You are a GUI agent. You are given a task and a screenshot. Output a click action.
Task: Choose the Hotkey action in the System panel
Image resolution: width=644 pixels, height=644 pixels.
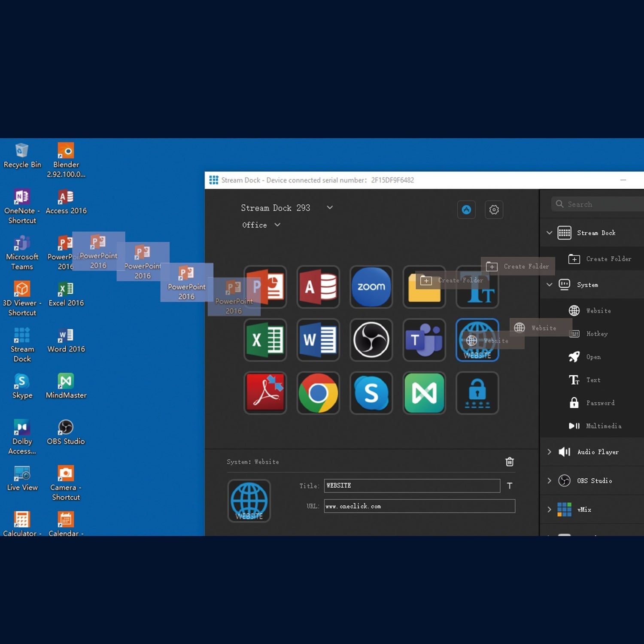[597, 334]
